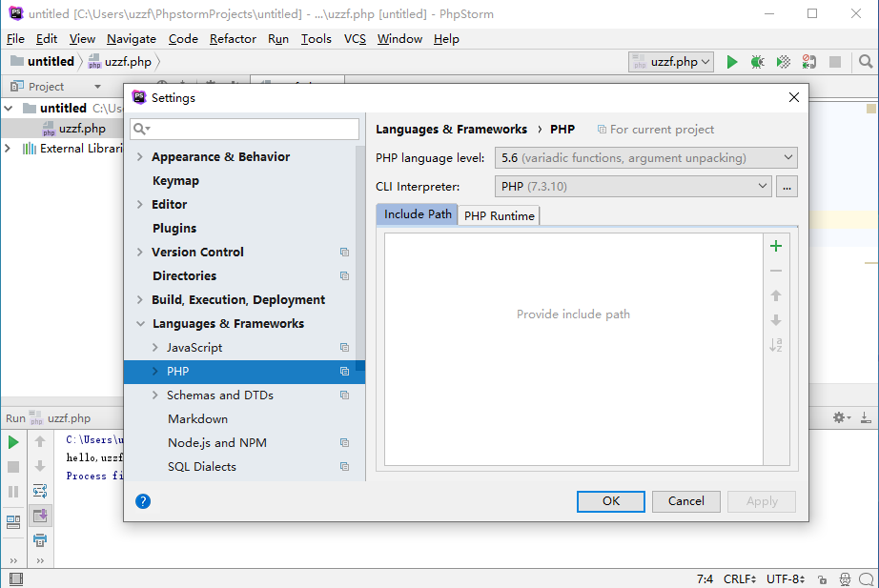Click stop icon in Run panel
The width and height of the screenshot is (879, 588).
coord(13,467)
